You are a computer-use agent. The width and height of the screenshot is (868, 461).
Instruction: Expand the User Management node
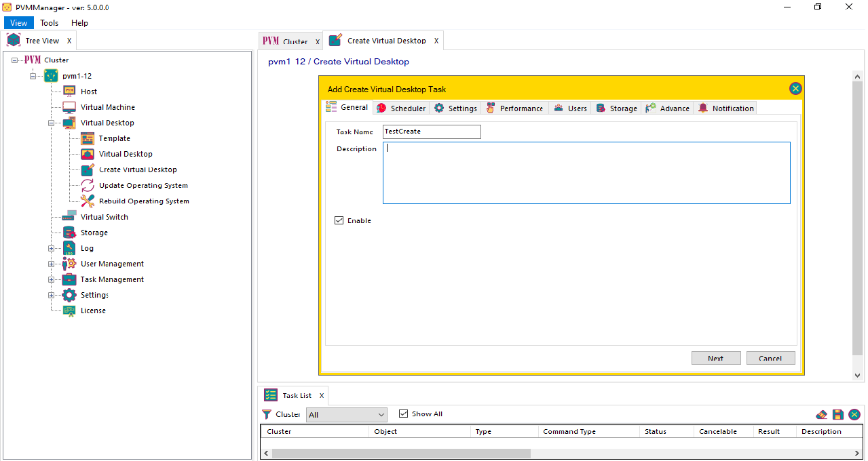(51, 264)
